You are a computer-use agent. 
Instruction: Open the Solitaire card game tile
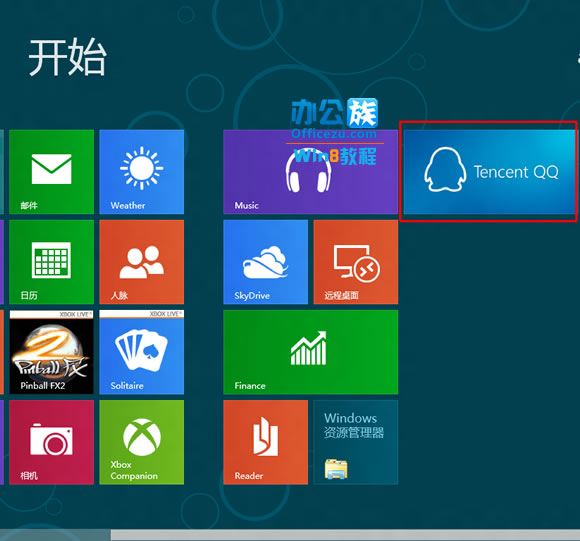pyautogui.click(x=142, y=352)
